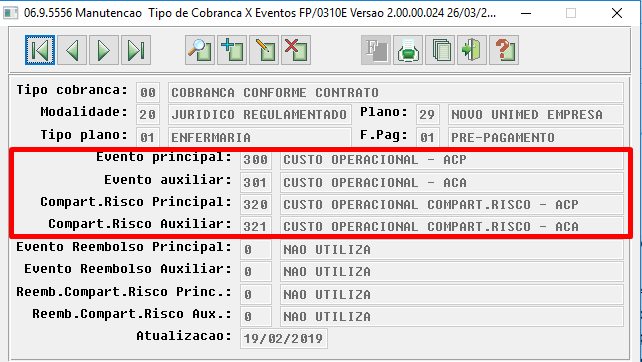Delete record with red X icon

point(296,50)
